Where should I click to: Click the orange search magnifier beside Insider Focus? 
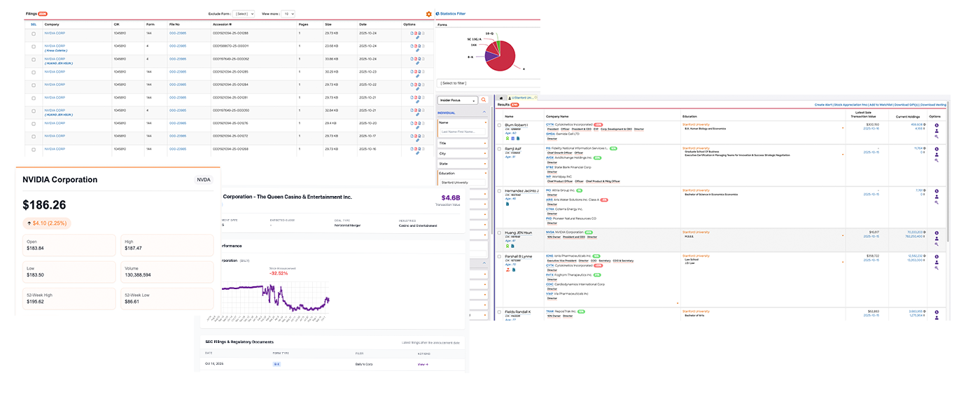tap(483, 100)
